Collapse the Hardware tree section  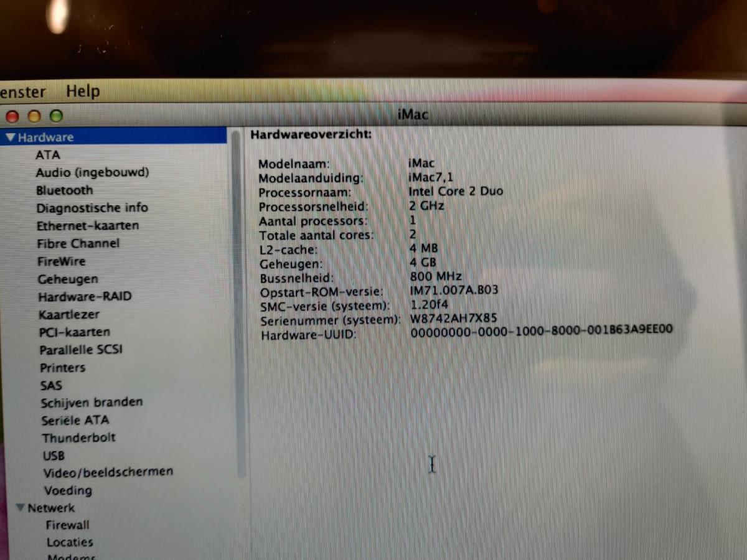(x=11, y=138)
